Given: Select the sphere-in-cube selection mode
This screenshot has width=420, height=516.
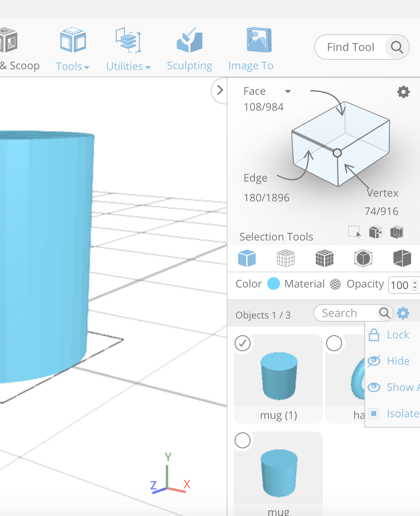Looking at the screenshot, I should [x=363, y=258].
